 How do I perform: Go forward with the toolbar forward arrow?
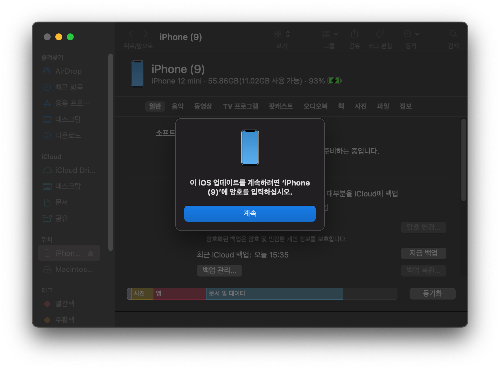146,34
